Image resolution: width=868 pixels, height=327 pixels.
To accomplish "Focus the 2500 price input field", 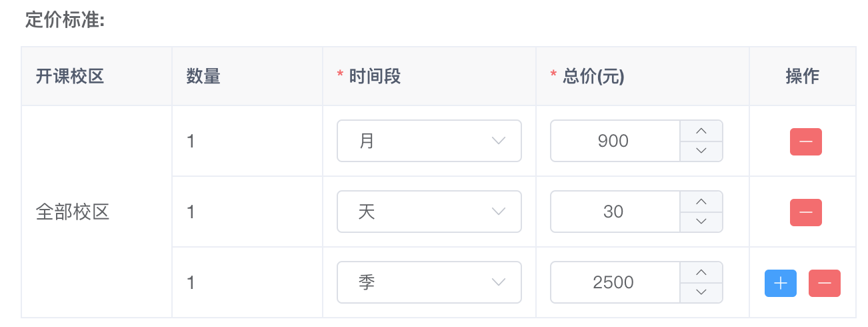I will tap(615, 282).
